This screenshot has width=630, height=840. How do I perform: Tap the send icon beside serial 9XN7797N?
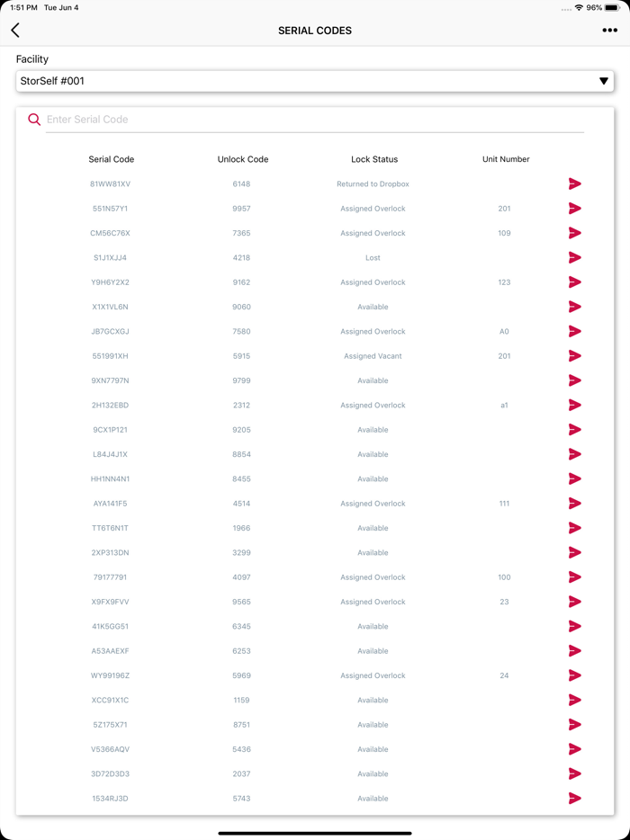[574, 380]
